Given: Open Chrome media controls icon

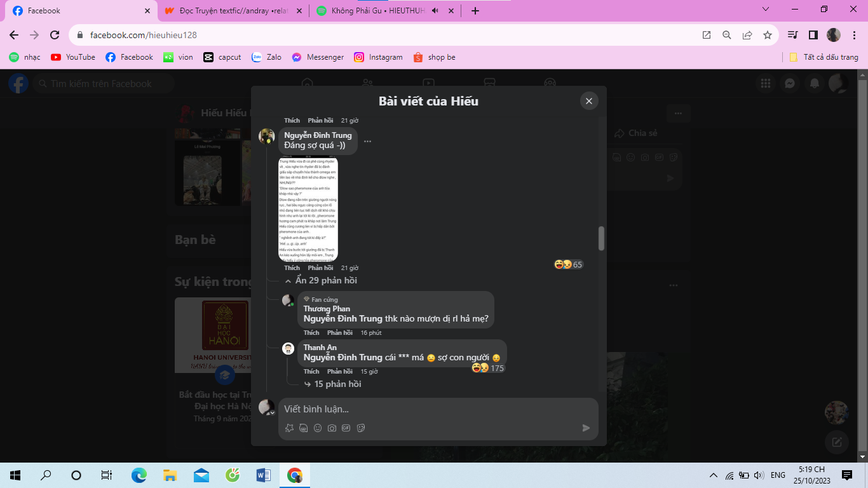Looking at the screenshot, I should 792,35.
